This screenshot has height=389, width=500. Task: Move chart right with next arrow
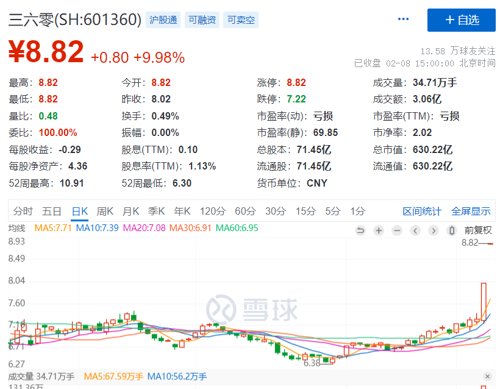click(433, 230)
